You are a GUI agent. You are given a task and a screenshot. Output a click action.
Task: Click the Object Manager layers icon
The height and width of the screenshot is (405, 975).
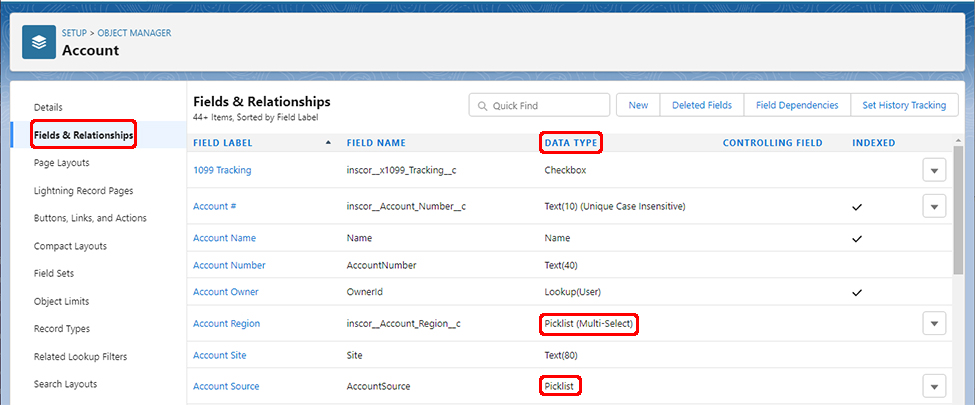click(x=39, y=42)
